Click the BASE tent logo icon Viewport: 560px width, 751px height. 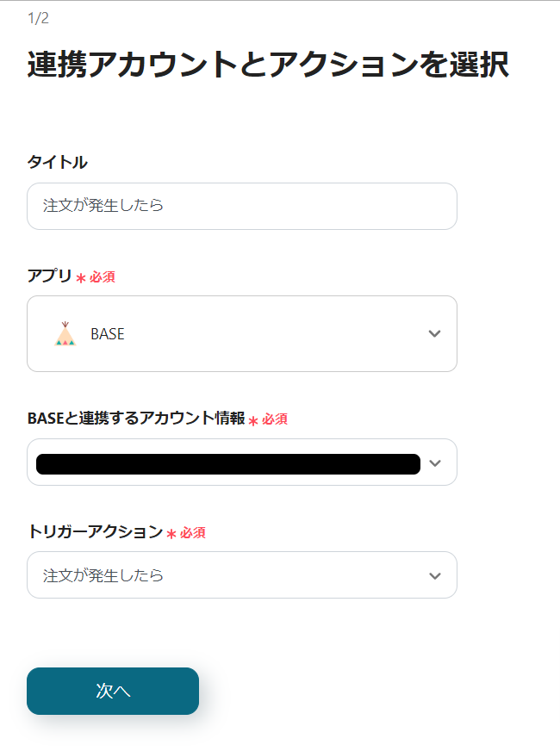[65, 334]
